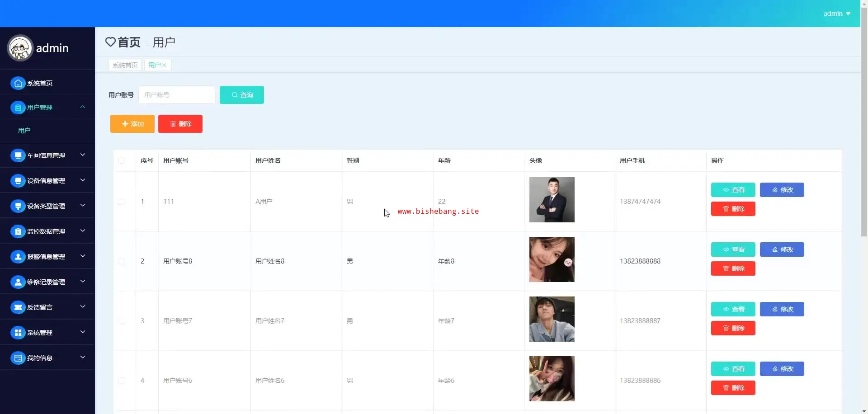Check the checkbox for 用户账号6 row
Image resolution: width=868 pixels, height=414 pixels.
tap(121, 381)
